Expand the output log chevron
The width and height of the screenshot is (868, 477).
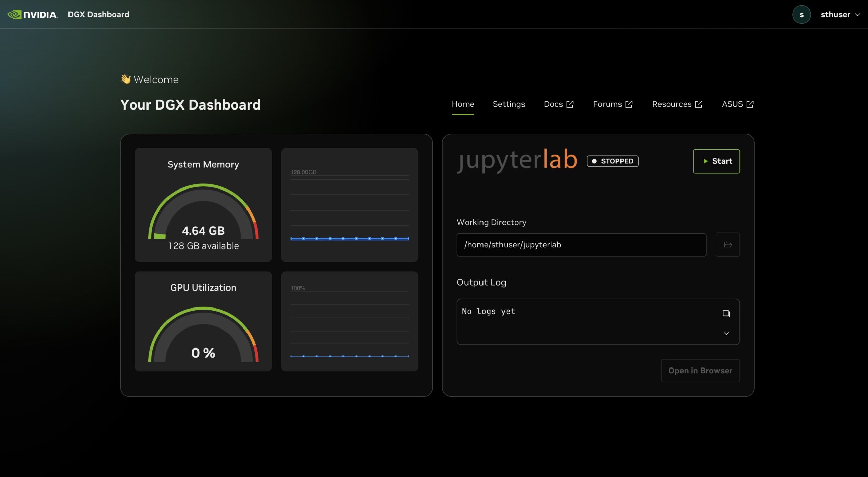[726, 334]
